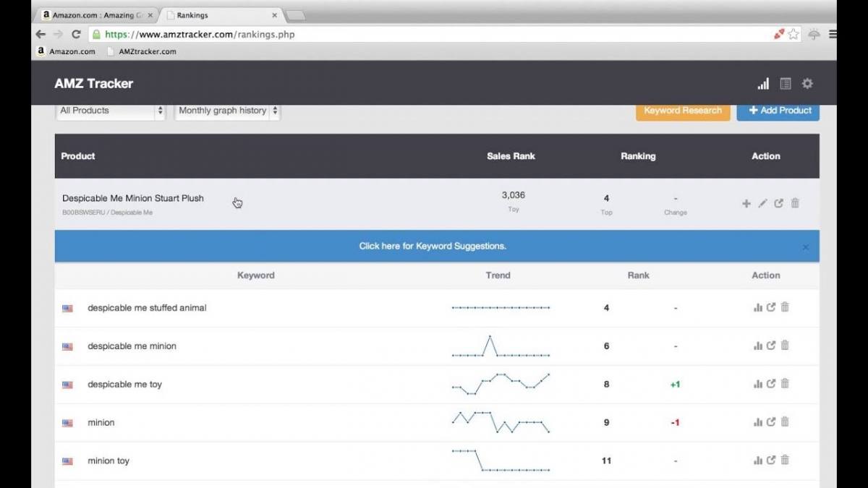868x488 pixels.
Task: Edit Despicable Me Minion product with pencil icon
Action: (762, 203)
